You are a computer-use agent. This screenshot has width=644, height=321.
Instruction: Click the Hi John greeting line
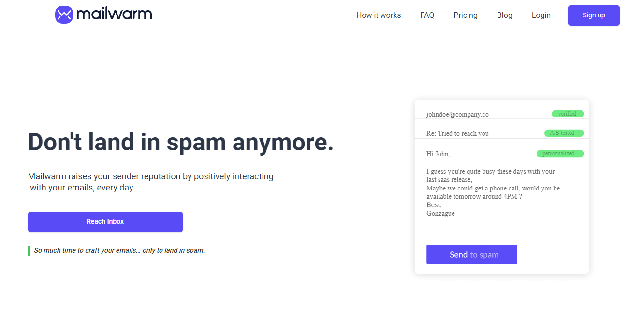[438, 154]
